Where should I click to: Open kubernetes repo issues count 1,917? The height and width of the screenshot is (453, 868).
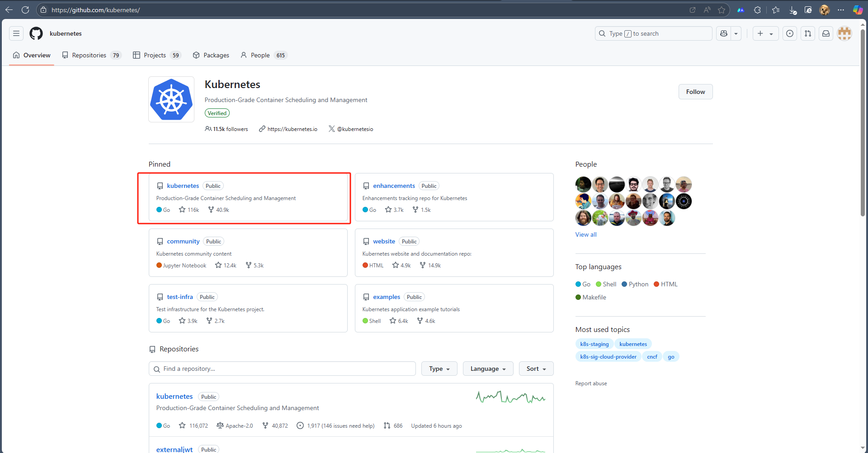point(335,426)
